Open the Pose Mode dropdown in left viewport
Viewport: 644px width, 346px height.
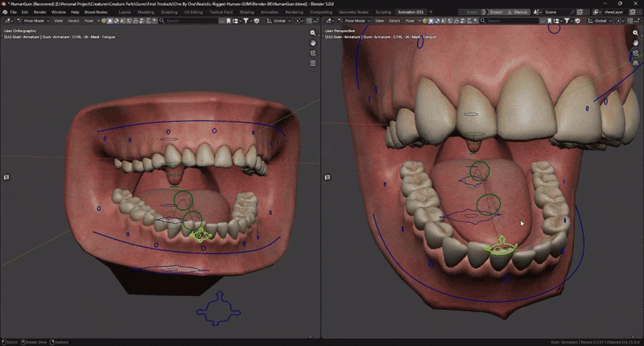point(33,21)
